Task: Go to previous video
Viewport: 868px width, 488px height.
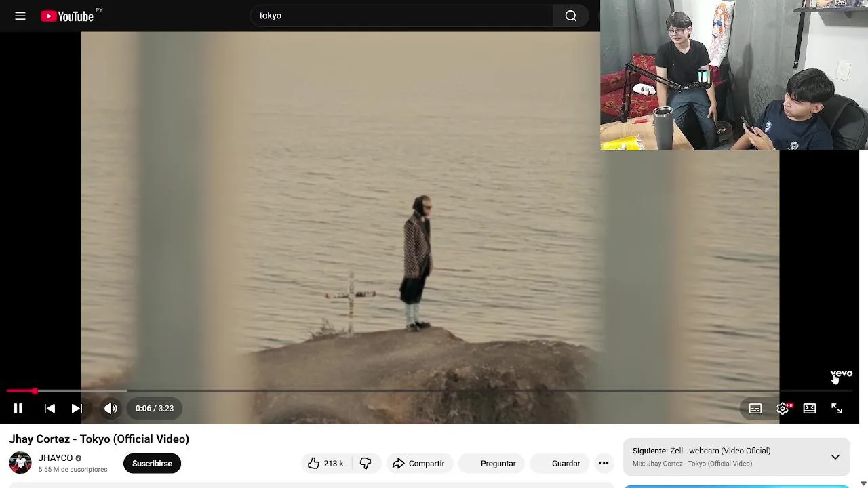Action: tap(50, 408)
